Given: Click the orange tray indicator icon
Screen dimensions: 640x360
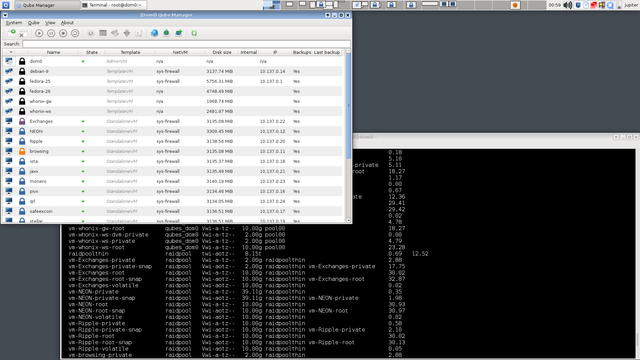Looking at the screenshot, I should pyautogui.click(x=515, y=5).
